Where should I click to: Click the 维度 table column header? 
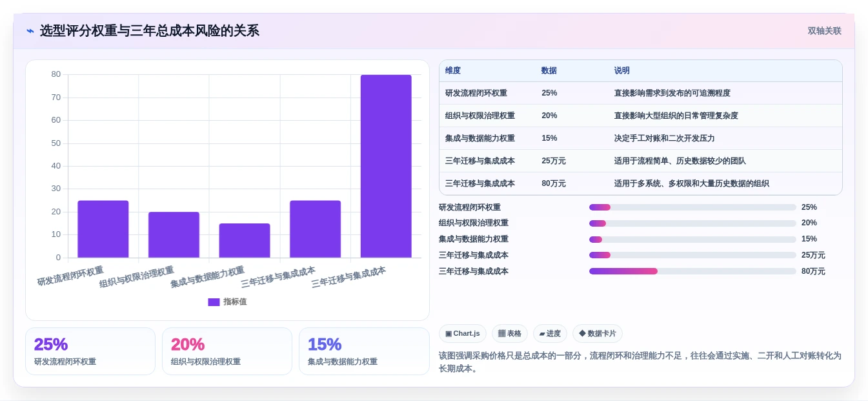pos(453,70)
